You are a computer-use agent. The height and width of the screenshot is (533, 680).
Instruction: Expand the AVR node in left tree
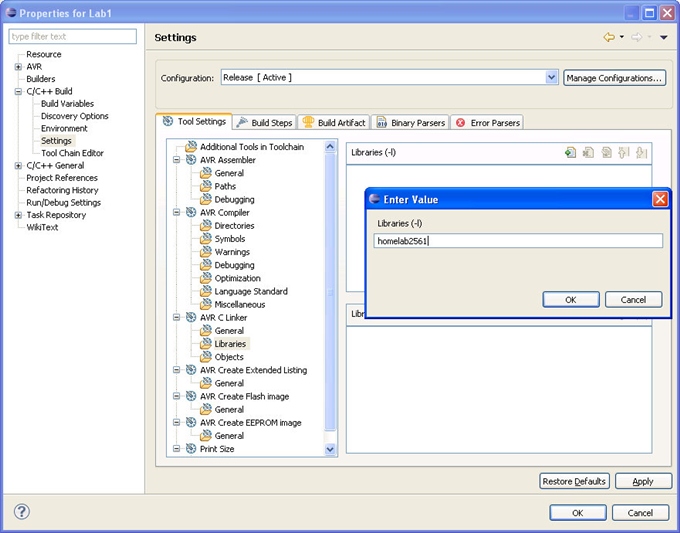(18, 67)
